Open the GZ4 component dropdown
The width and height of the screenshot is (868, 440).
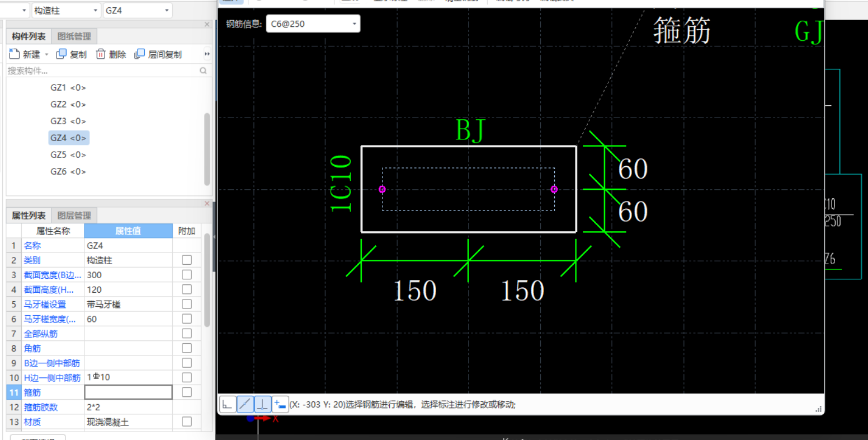point(167,11)
